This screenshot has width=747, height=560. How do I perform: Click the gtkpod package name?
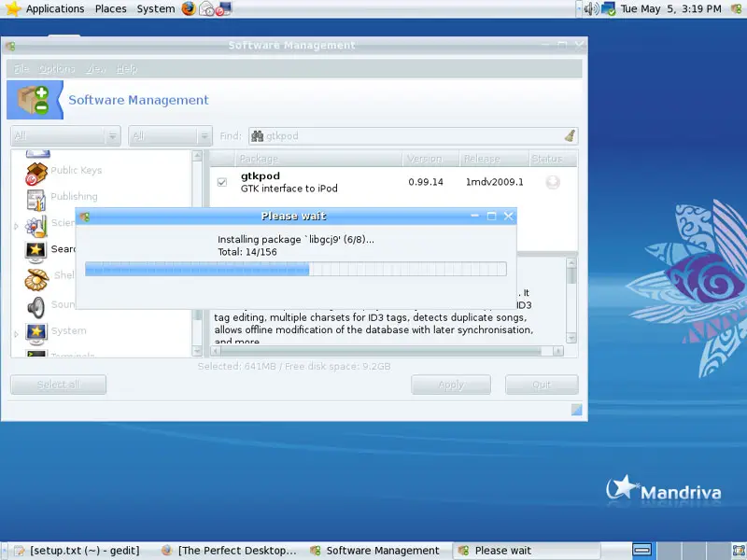click(x=261, y=175)
